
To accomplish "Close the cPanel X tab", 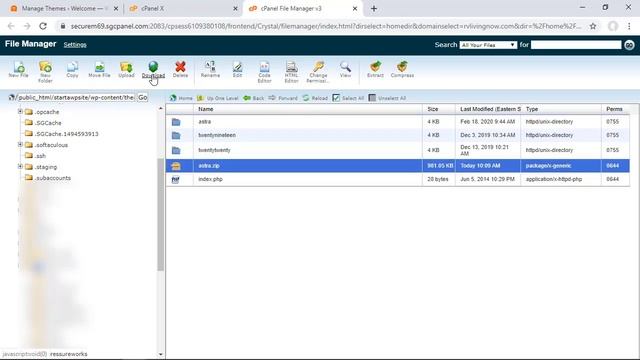I will pos(235,9).
